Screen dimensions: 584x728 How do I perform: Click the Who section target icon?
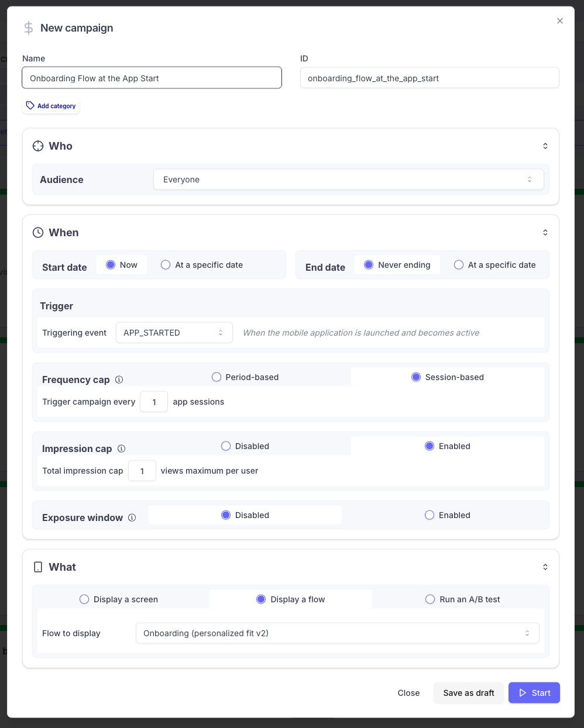[x=38, y=146]
